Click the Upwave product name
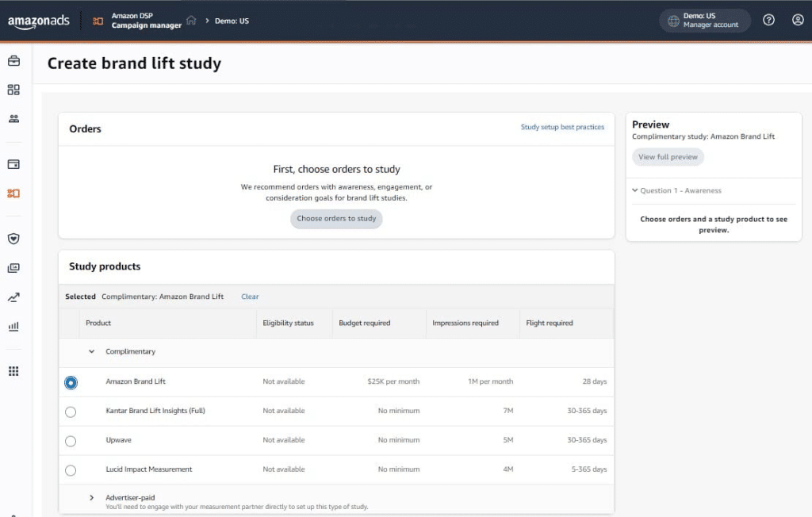The width and height of the screenshot is (812, 517). (119, 440)
